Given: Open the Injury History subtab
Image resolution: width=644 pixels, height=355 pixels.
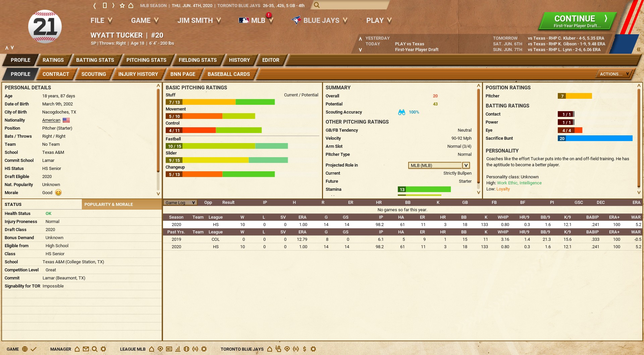Looking at the screenshot, I should (x=138, y=74).
